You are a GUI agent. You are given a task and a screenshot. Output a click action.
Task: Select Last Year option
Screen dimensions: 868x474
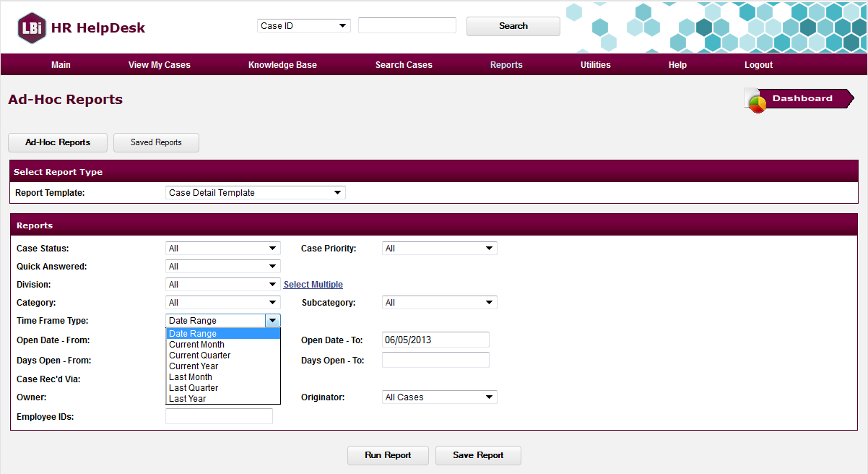[223, 399]
